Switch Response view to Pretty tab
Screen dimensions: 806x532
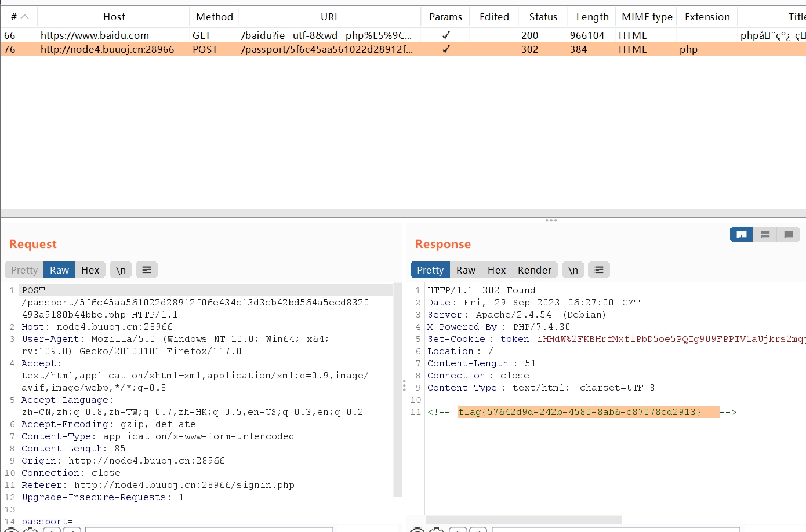tap(430, 270)
